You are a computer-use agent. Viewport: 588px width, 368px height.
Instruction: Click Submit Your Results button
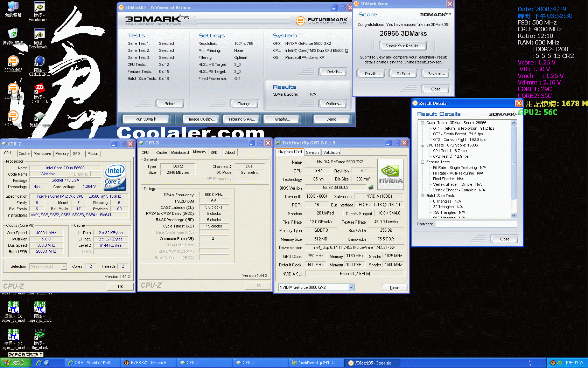[404, 46]
